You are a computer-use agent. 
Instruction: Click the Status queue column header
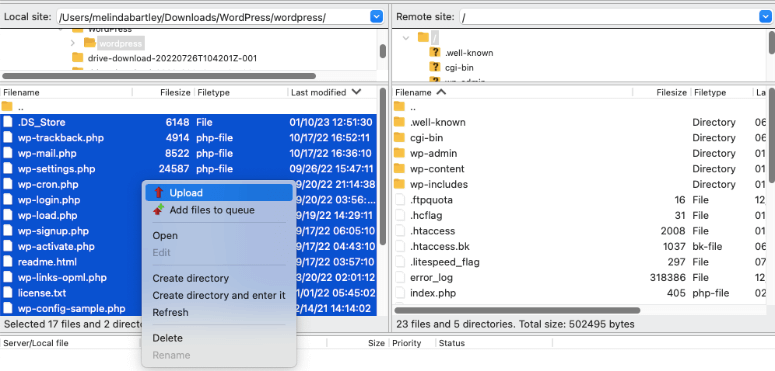tap(452, 343)
